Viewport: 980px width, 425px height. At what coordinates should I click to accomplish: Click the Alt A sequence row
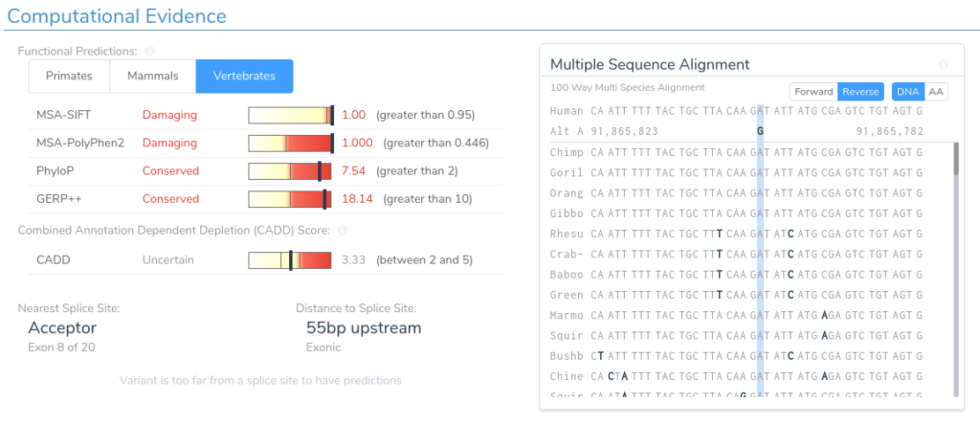point(736,131)
